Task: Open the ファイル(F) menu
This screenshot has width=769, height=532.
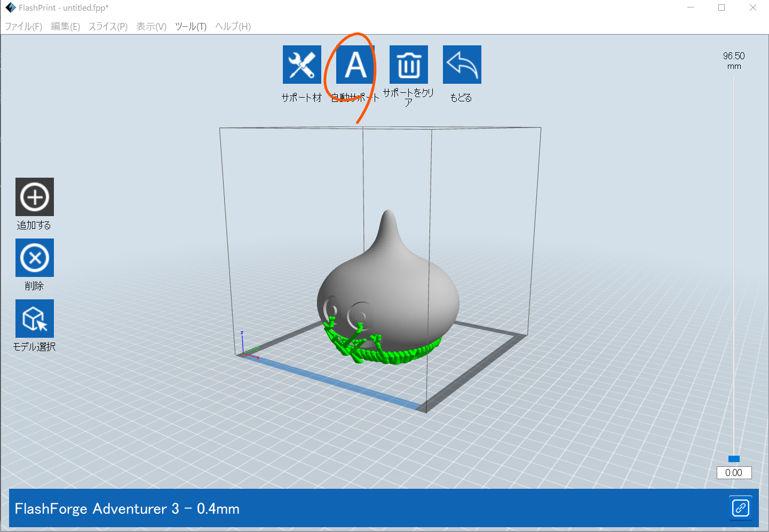Action: (x=23, y=26)
